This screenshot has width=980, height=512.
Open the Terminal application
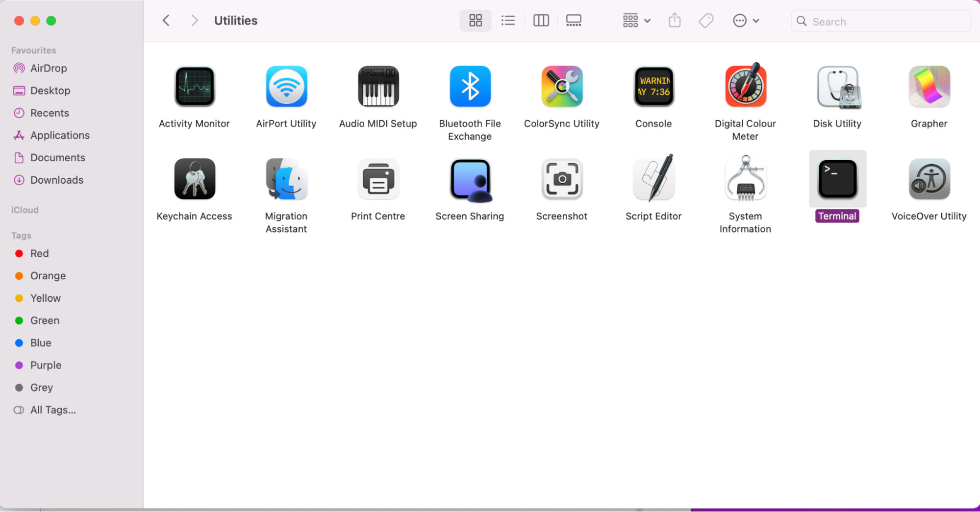click(837, 178)
